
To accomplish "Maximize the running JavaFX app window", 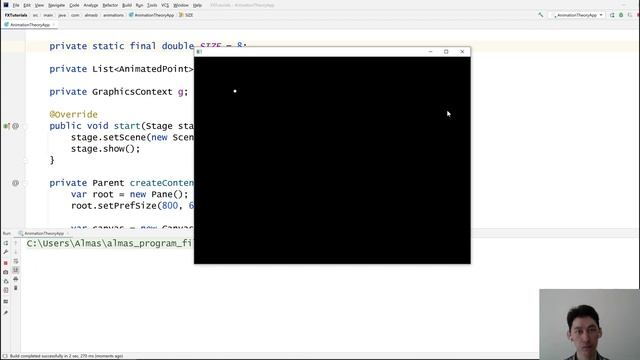I will (x=446, y=52).
